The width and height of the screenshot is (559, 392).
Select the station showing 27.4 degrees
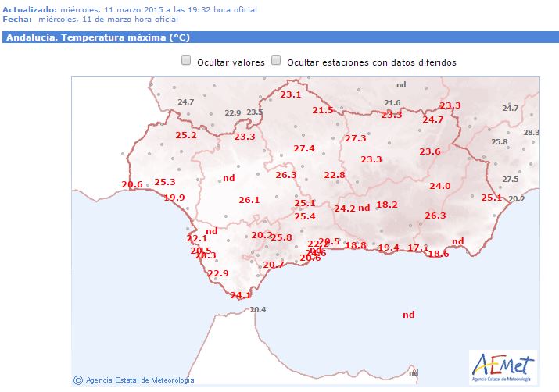pos(304,148)
